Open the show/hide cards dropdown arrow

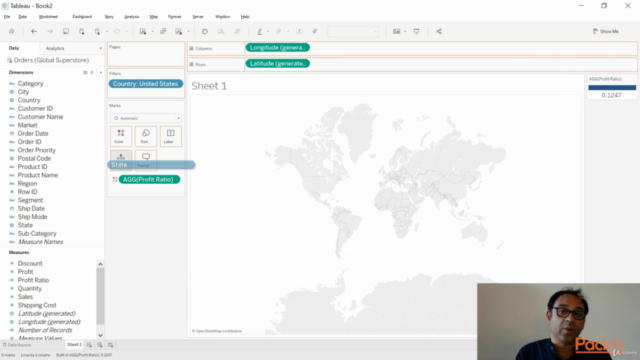[x=405, y=31]
